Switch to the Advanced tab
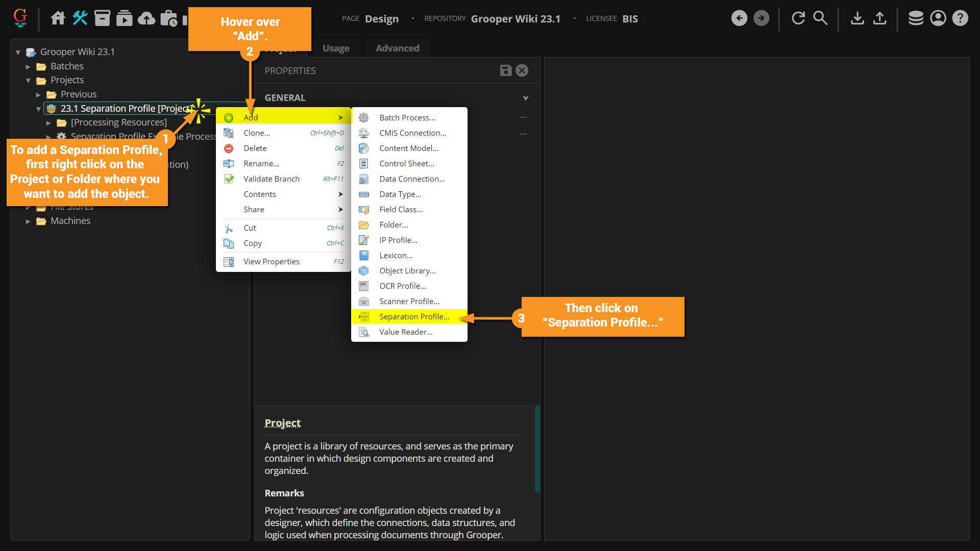This screenshot has width=980, height=551. click(x=397, y=48)
